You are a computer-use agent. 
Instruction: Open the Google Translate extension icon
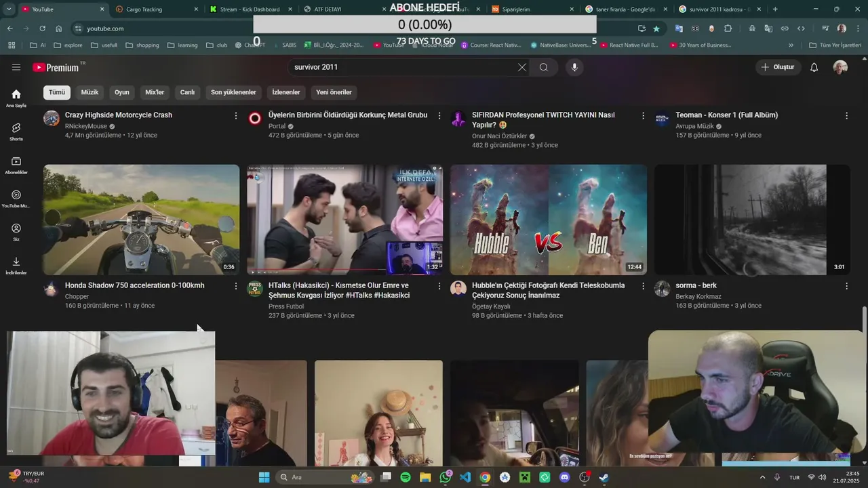pos(679,28)
